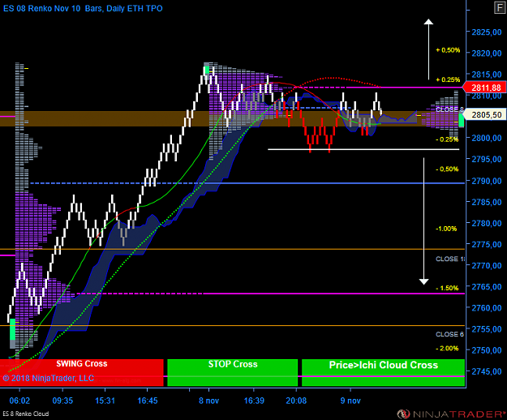The height and width of the screenshot is (420, 507).
Task: Click the 'CLOSE 6' label near 2755
Action: click(x=449, y=334)
